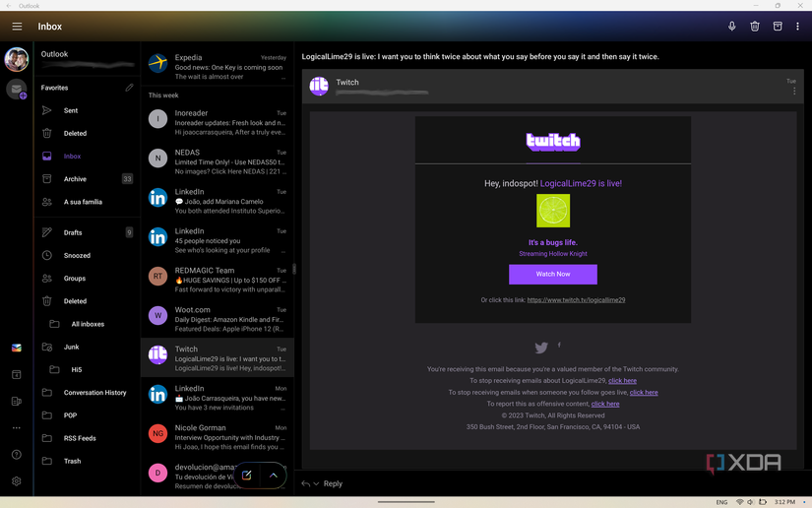Open the NEDAS Limited Time Only email
The width and height of the screenshot is (812, 508).
point(217,161)
